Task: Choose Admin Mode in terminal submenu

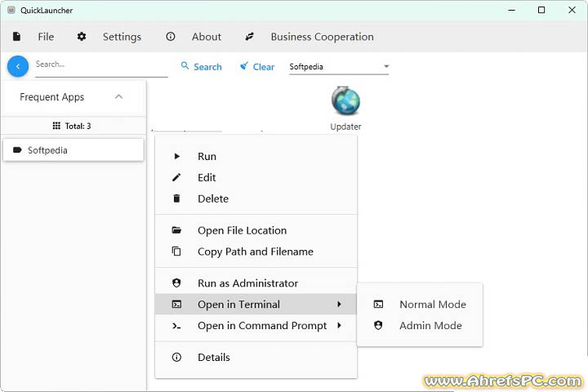Action: pos(430,326)
